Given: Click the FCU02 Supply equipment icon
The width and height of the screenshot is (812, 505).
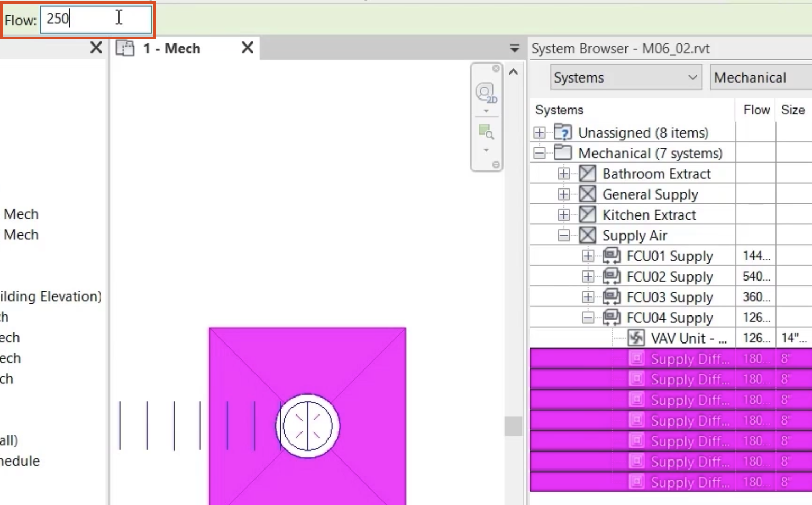Looking at the screenshot, I should click(x=612, y=276).
